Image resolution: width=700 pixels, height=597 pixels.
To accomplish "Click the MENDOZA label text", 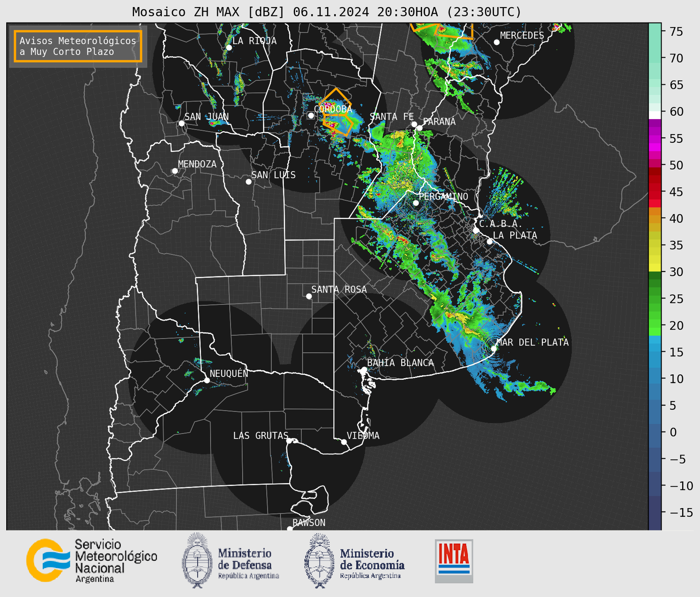I will (x=197, y=164).
